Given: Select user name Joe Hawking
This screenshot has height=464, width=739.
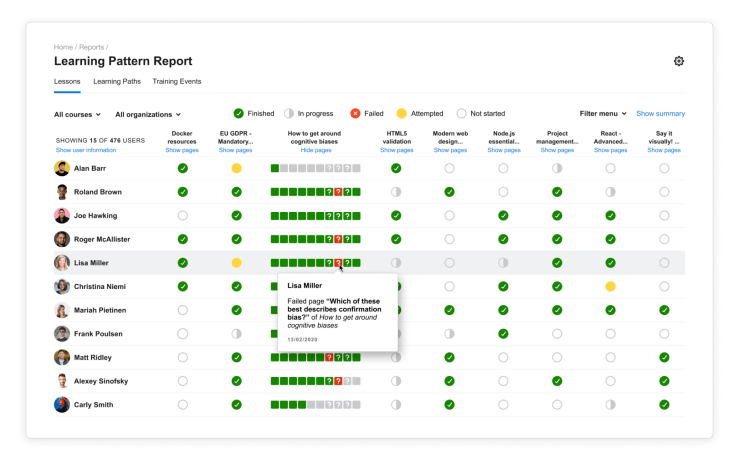Looking at the screenshot, I should (96, 216).
